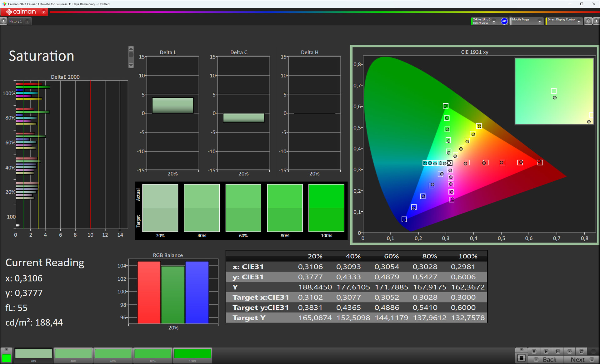Image resolution: width=600 pixels, height=364 pixels.
Task: Expand history panel with play arrow
Action: click(3, 21)
